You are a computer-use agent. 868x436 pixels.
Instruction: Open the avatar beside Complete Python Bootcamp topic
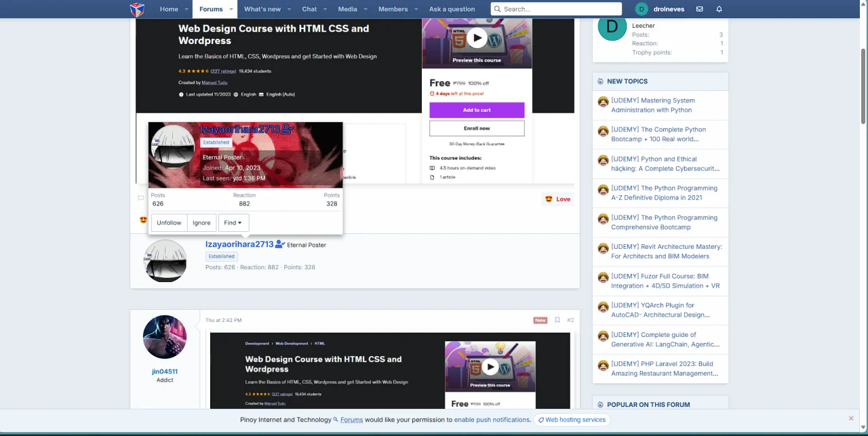pyautogui.click(x=603, y=131)
